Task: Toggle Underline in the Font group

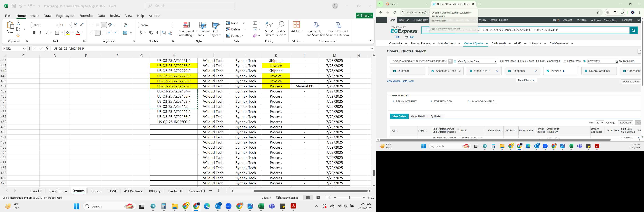Action: pos(46,33)
